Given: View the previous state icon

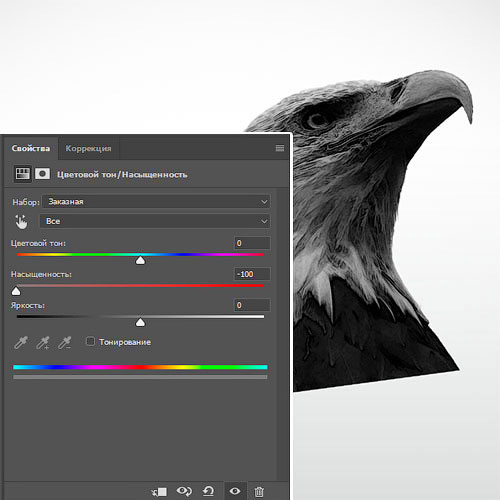Looking at the screenshot, I should coord(184,491).
